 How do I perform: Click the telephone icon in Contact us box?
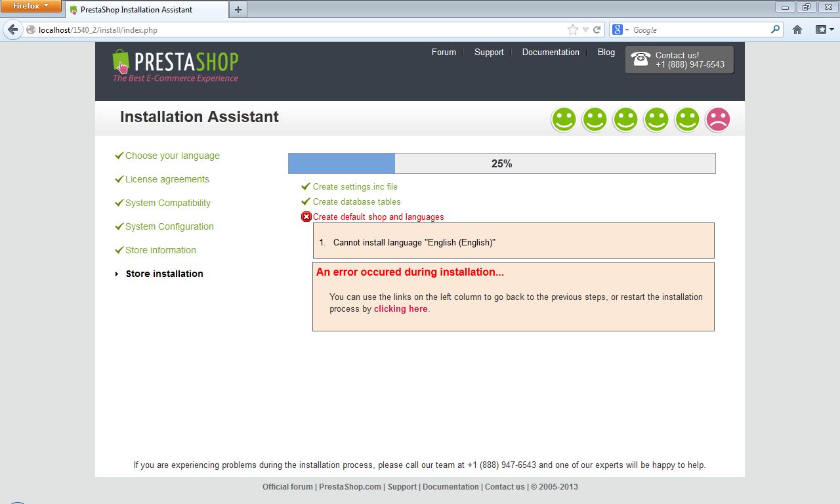[640, 59]
